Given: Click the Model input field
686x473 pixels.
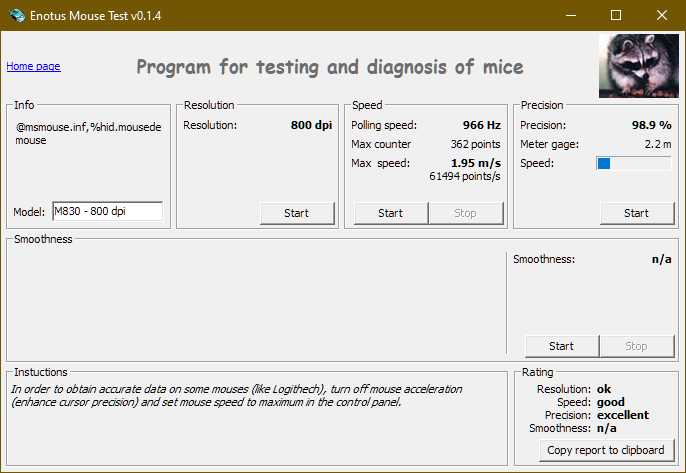Looking at the screenshot, I should coord(108,211).
